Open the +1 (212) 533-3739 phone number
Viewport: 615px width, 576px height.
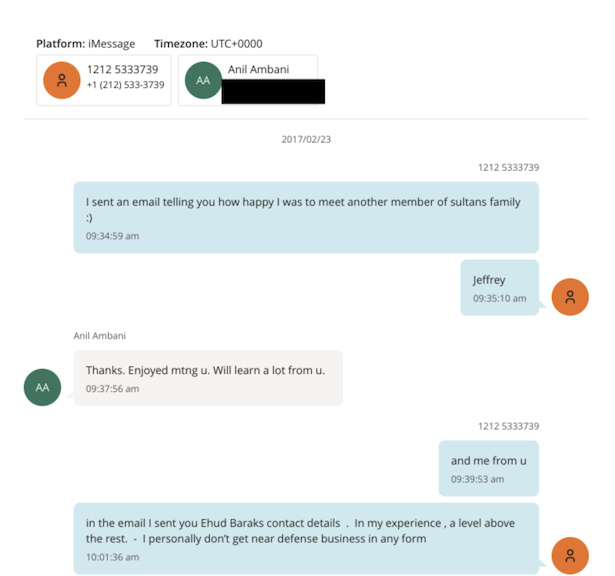coord(125,86)
